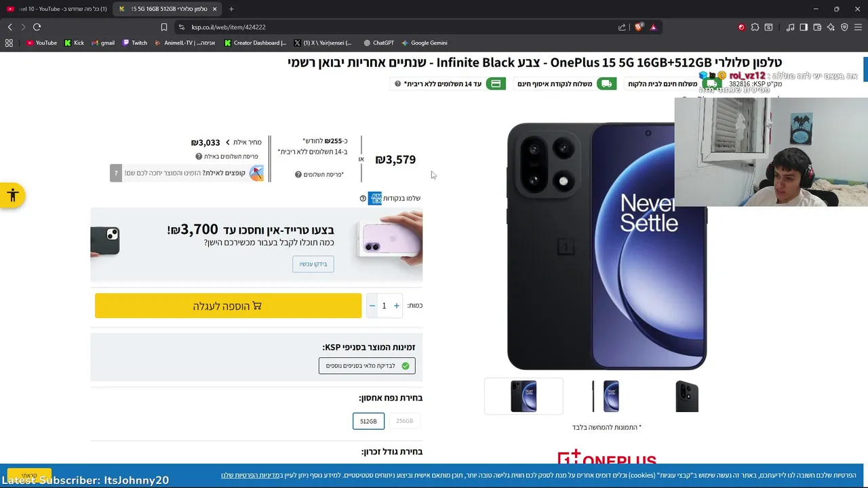
Task: Reload the page using the refresh icon
Action: click(37, 27)
